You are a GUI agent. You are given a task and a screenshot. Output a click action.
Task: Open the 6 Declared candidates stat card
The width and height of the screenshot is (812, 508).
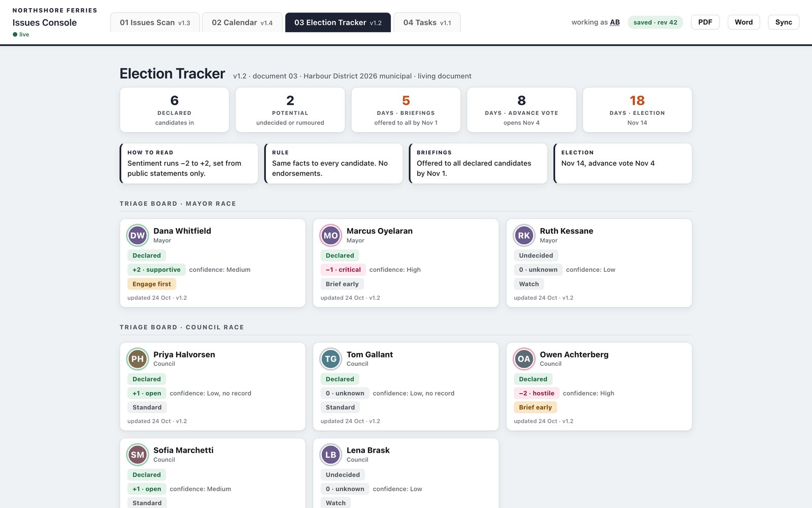click(x=175, y=110)
